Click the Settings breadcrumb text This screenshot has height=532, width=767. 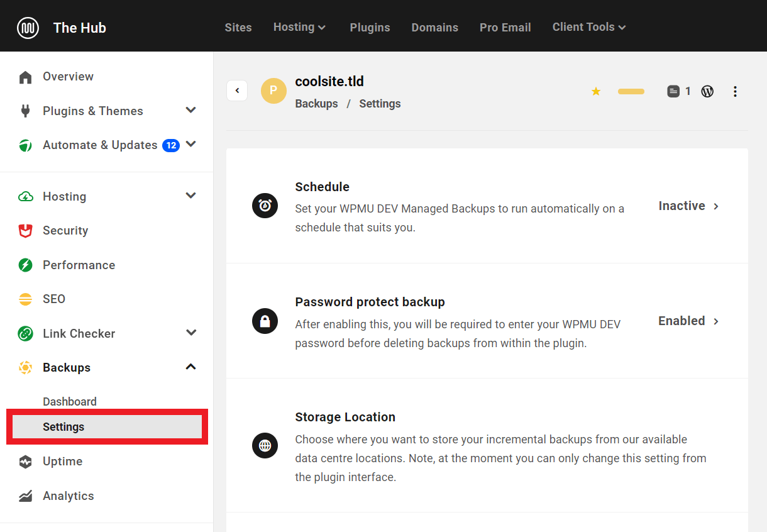380,104
